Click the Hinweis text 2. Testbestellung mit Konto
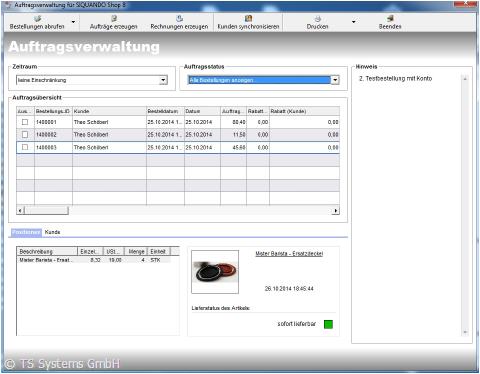 [395, 79]
